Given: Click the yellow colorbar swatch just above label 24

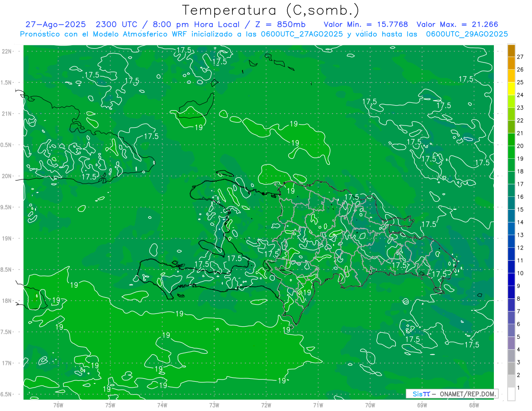Looking at the screenshot, I should (x=511, y=89).
